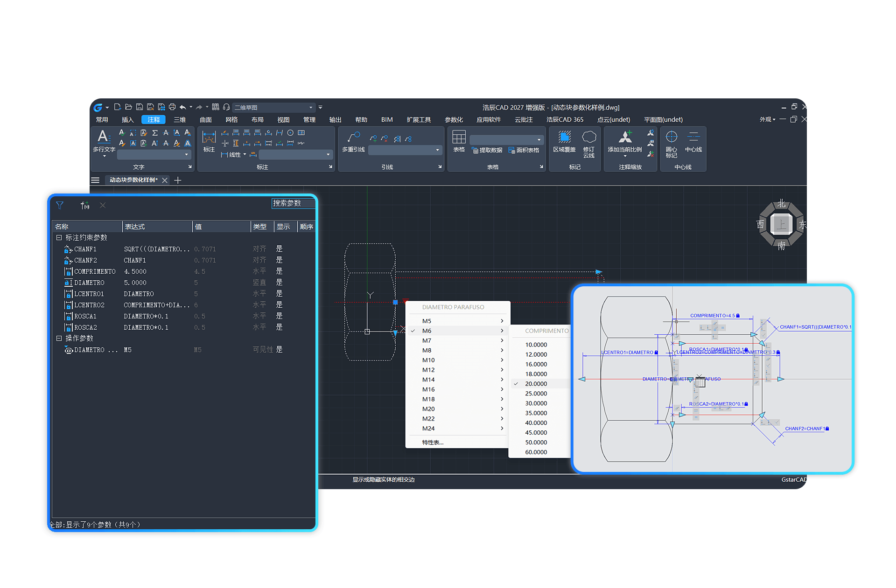Click the new user parameter fx icon
Image resolution: width=896 pixels, height=588 pixels.
pyautogui.click(x=85, y=205)
